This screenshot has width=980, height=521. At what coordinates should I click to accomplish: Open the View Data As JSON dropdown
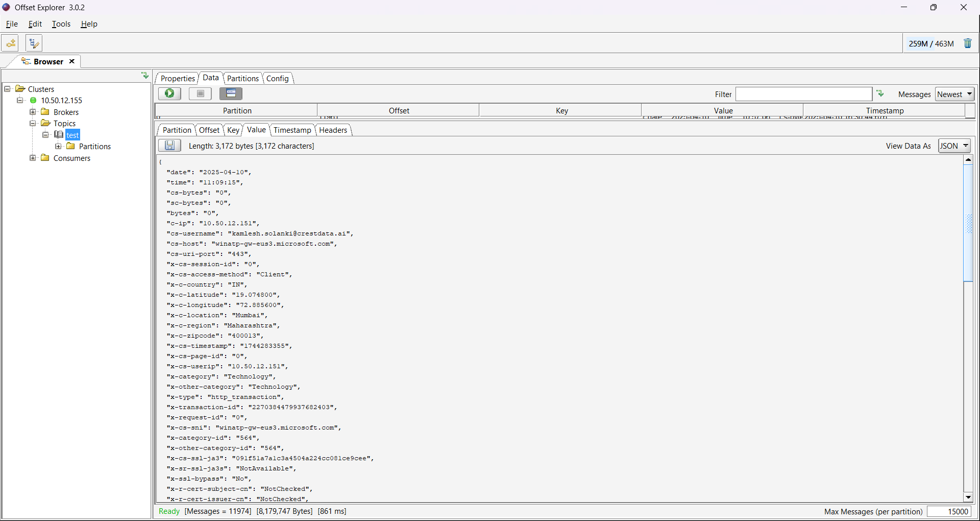(x=954, y=146)
